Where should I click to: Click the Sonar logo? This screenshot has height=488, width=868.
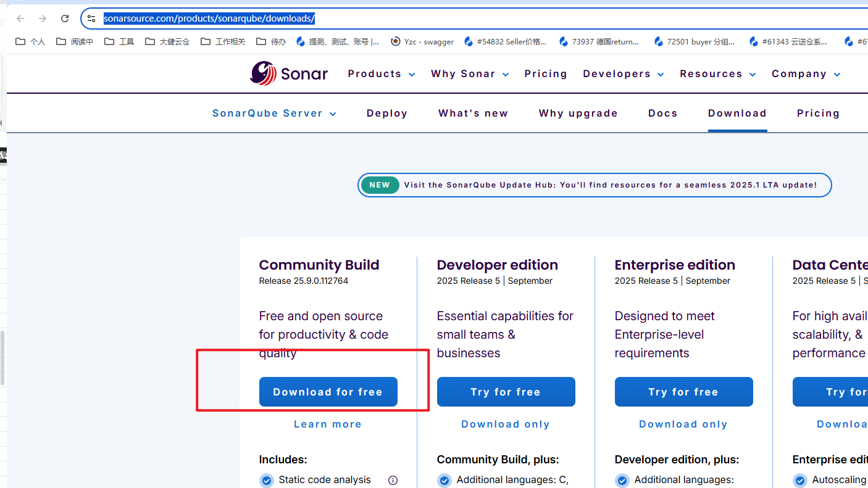[288, 73]
